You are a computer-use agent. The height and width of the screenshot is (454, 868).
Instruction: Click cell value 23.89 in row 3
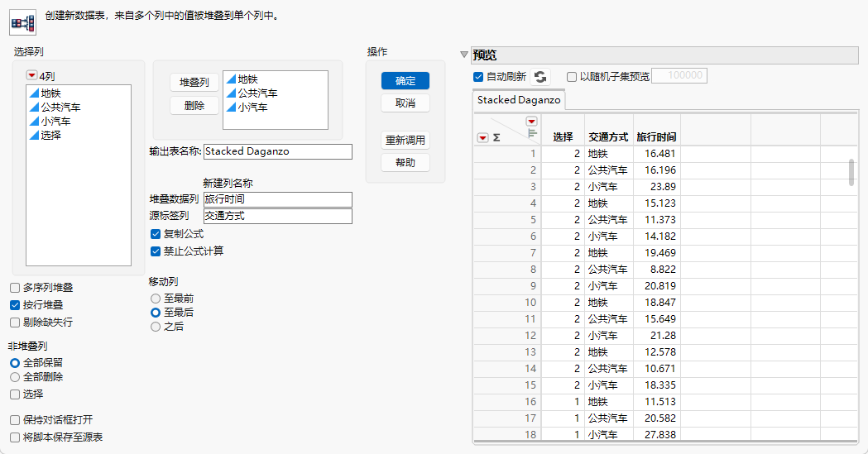pos(663,187)
